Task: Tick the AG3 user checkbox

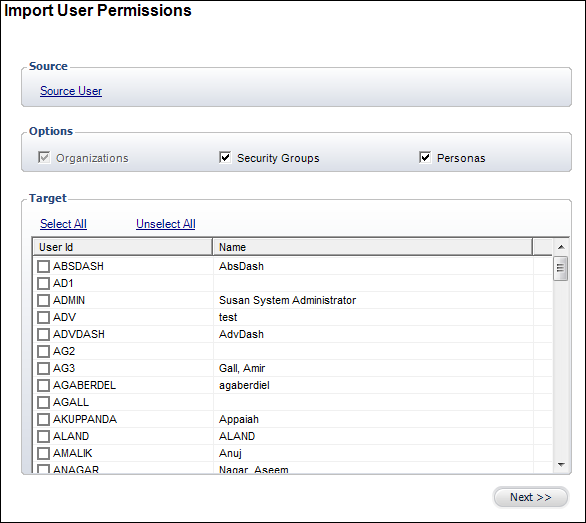Action: coord(43,369)
